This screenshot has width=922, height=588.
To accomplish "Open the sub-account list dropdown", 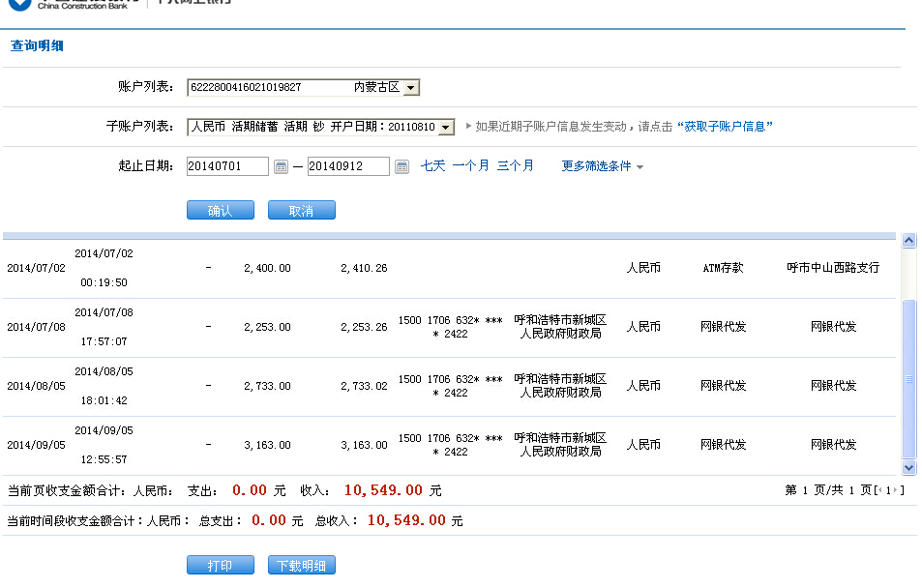I will tap(446, 127).
